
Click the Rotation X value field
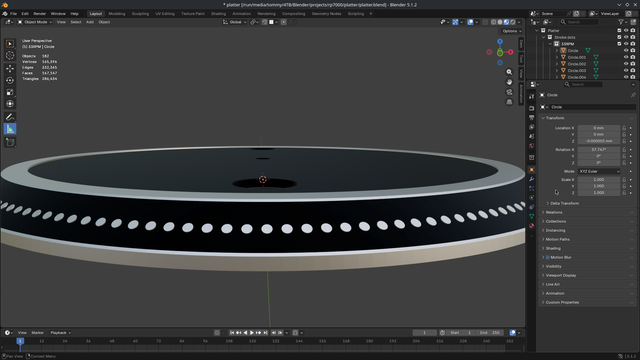click(x=599, y=150)
